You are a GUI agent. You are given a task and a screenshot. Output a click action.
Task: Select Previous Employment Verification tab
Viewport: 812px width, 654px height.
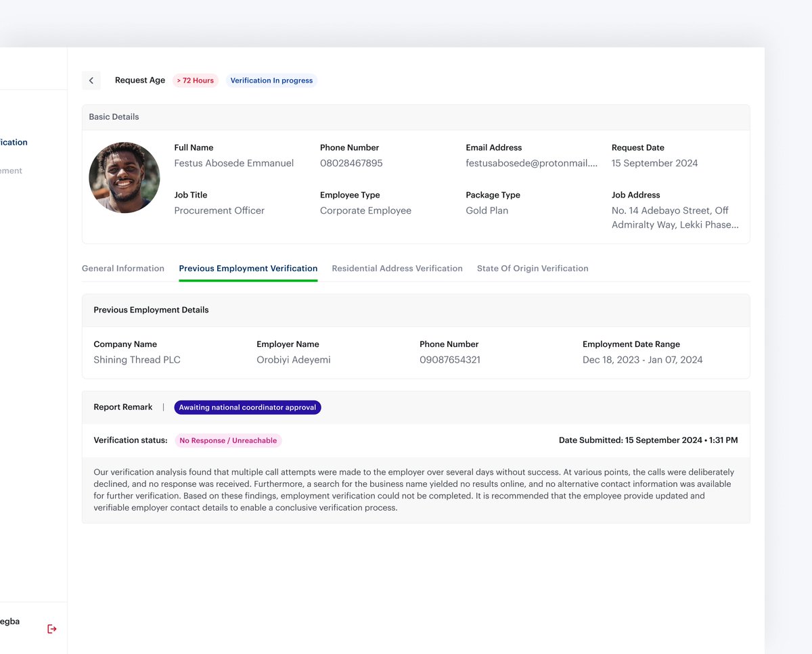click(248, 268)
